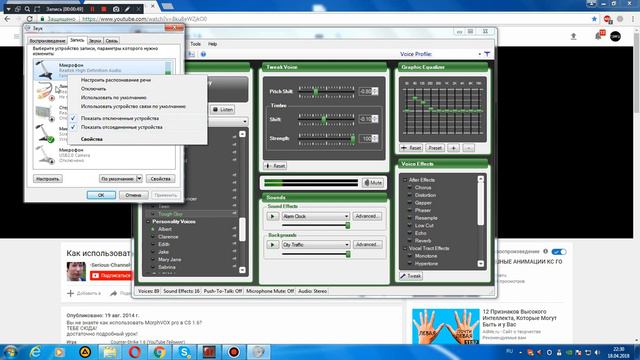This screenshot has height=360, width=640.
Task: Open the Sound Effects Alarm Clock dropdown
Action: 346,216
